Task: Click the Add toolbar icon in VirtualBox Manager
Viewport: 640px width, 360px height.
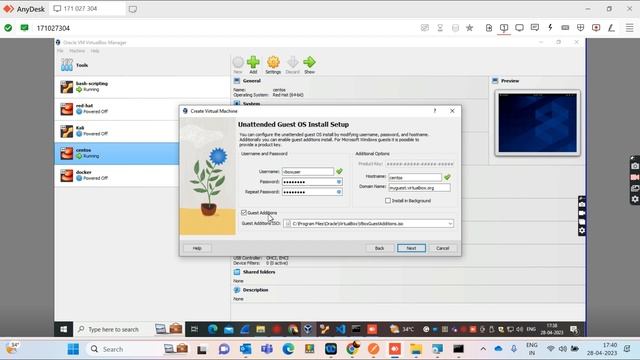Action: (x=253, y=65)
